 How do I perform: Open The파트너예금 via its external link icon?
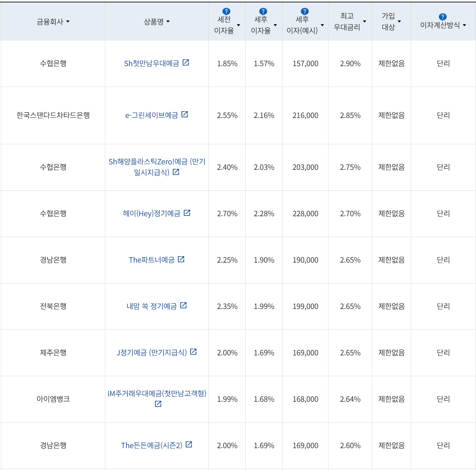(x=182, y=259)
